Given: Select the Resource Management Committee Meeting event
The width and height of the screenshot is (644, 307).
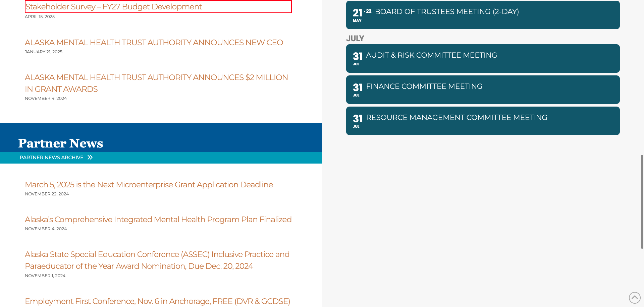Looking at the screenshot, I should click(x=457, y=118).
